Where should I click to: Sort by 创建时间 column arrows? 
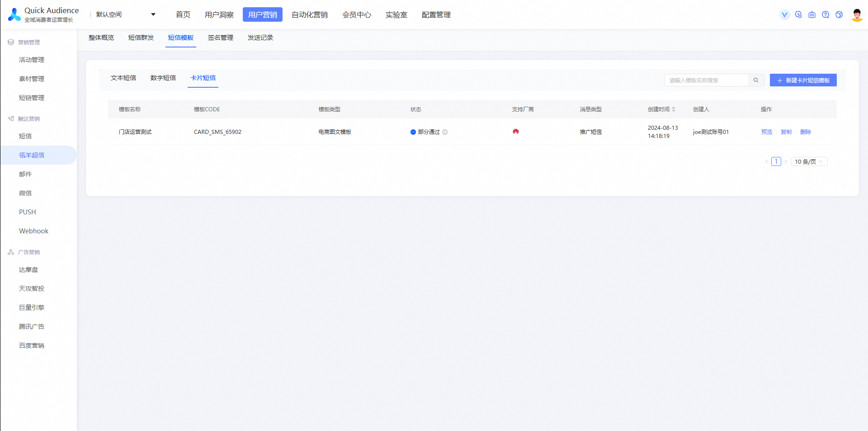click(x=674, y=109)
